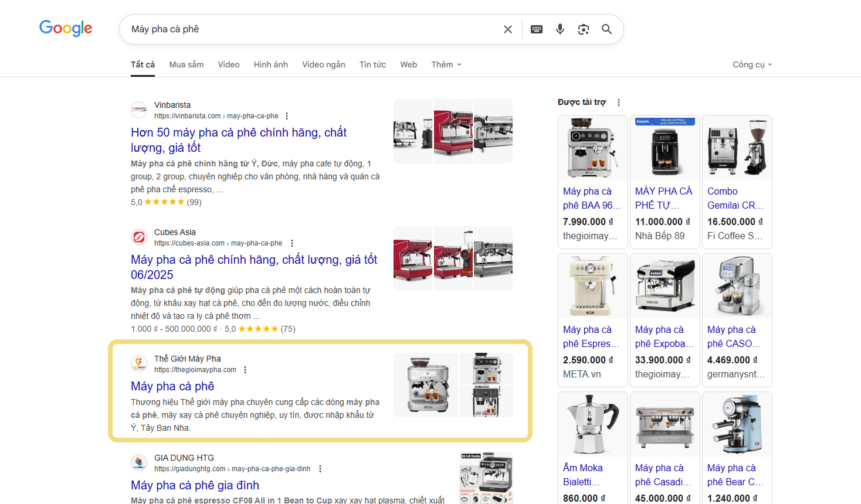Click the Philips coffee machine product image
This screenshot has width=861, height=504.
pos(665,148)
